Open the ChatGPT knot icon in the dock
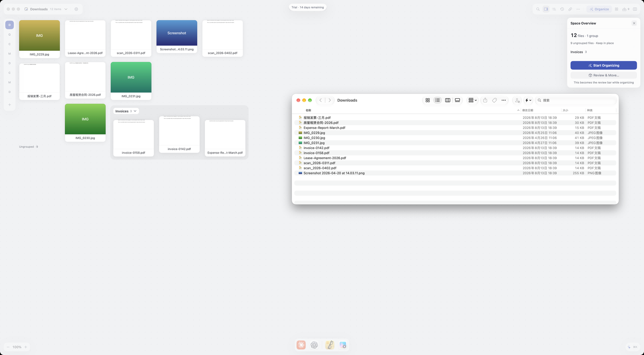The image size is (644, 355). [x=314, y=345]
